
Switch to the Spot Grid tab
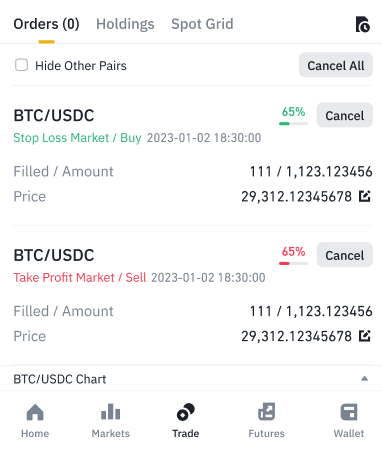pyautogui.click(x=202, y=24)
